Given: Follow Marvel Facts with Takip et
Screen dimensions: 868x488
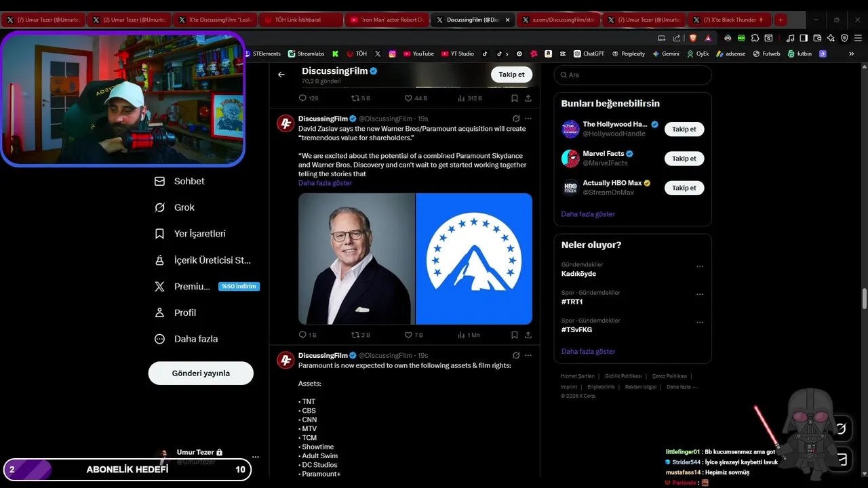Looking at the screenshot, I should point(684,159).
